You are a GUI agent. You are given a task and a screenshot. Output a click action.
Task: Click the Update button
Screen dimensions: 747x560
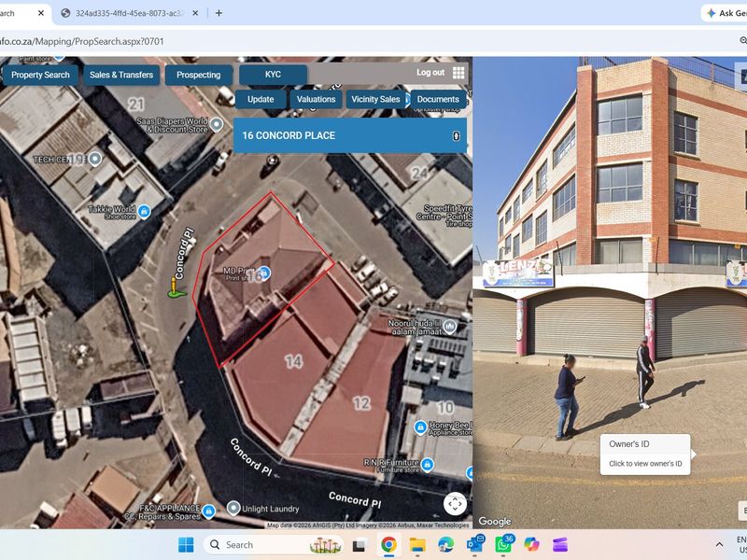pyautogui.click(x=261, y=99)
